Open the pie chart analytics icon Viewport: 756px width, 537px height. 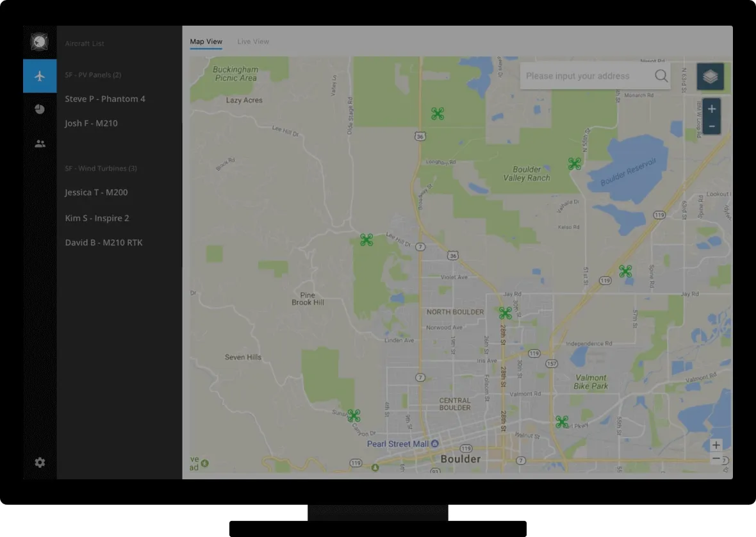coord(40,110)
